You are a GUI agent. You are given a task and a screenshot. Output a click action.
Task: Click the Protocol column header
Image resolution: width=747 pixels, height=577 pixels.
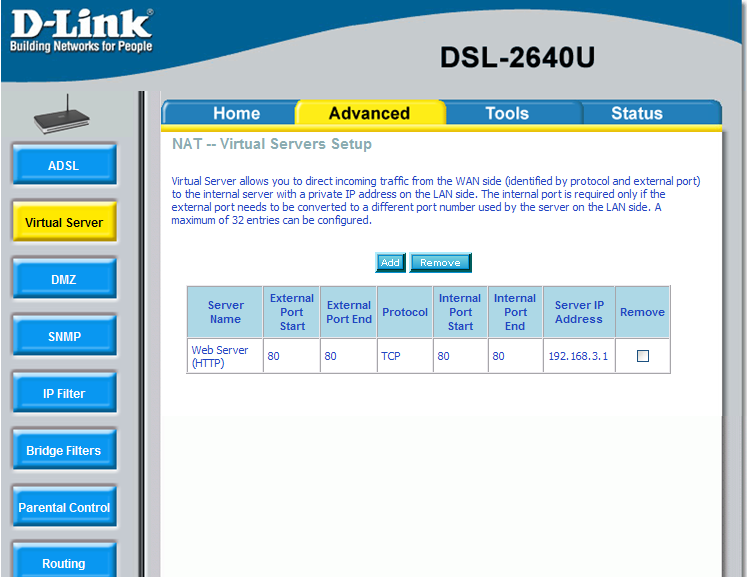(405, 312)
